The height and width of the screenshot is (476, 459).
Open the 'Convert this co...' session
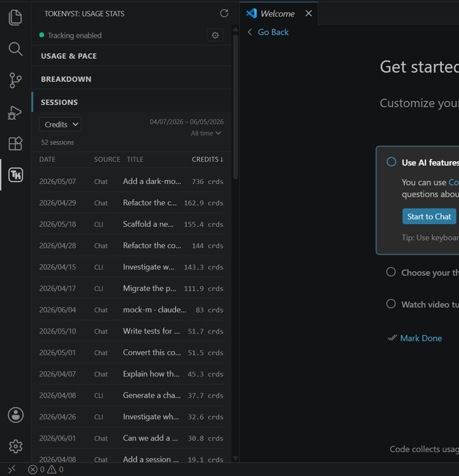pyautogui.click(x=131, y=353)
